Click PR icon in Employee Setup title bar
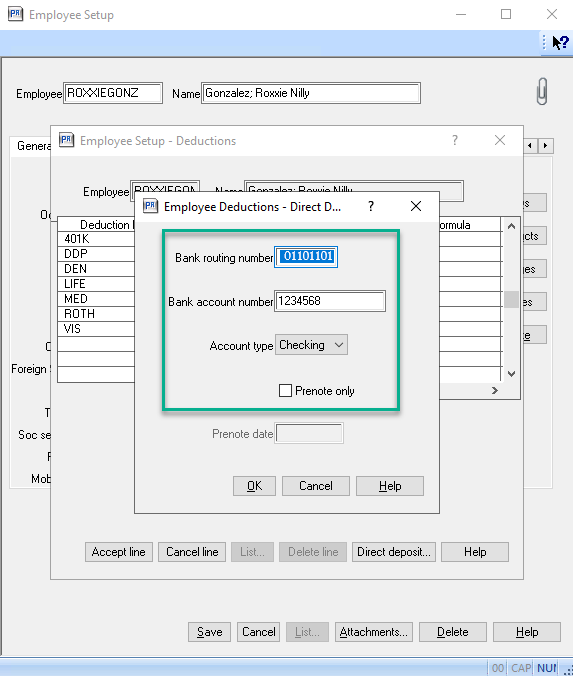573x676 pixels. click(16, 14)
